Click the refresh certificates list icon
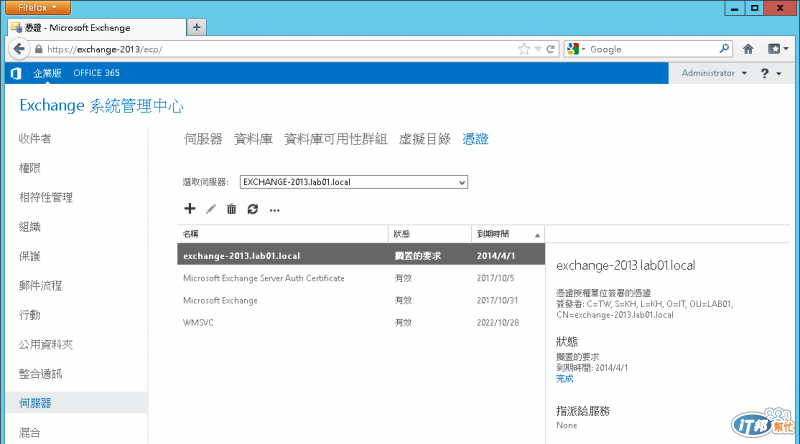800x444 pixels. pyautogui.click(x=253, y=209)
